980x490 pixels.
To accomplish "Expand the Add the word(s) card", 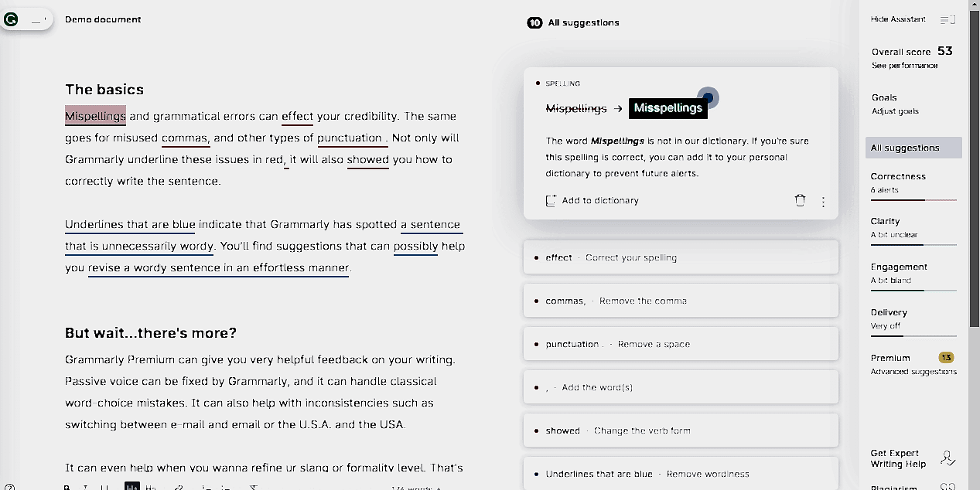I will (x=681, y=387).
